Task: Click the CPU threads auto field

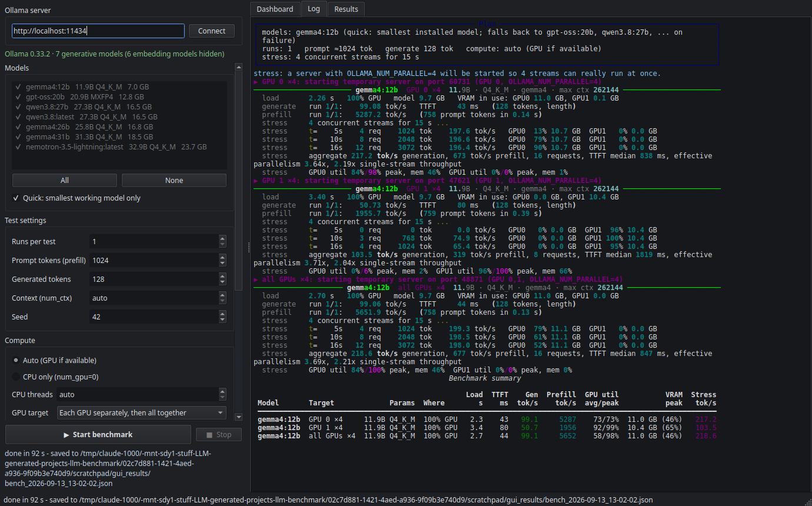Action: coord(138,395)
